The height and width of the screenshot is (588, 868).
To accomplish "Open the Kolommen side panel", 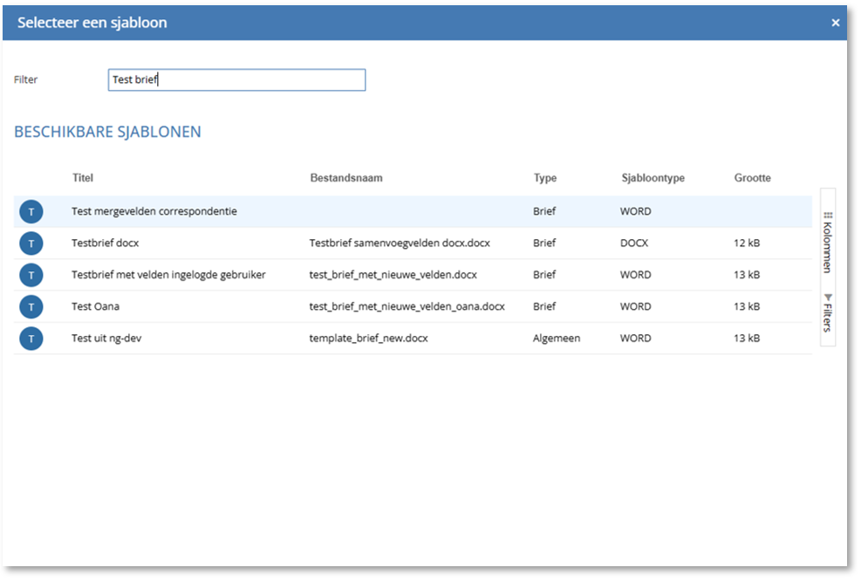I will pos(827,241).
